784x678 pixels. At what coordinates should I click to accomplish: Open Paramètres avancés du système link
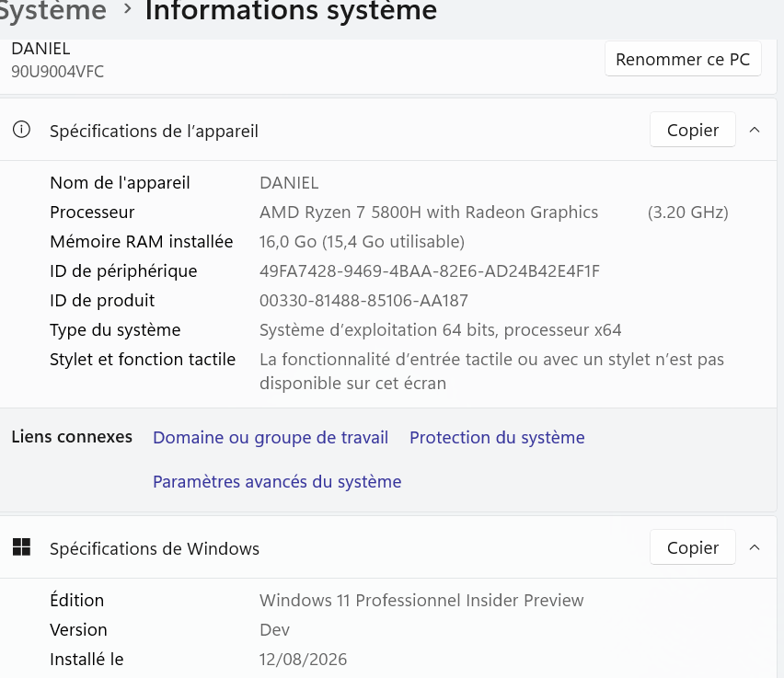pos(277,481)
